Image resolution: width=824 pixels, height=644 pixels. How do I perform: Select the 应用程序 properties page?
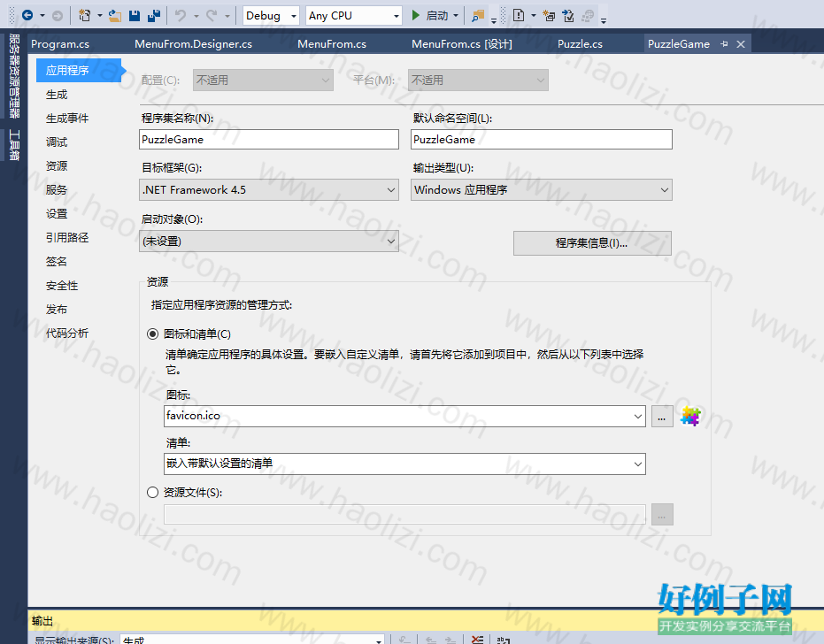(78, 71)
